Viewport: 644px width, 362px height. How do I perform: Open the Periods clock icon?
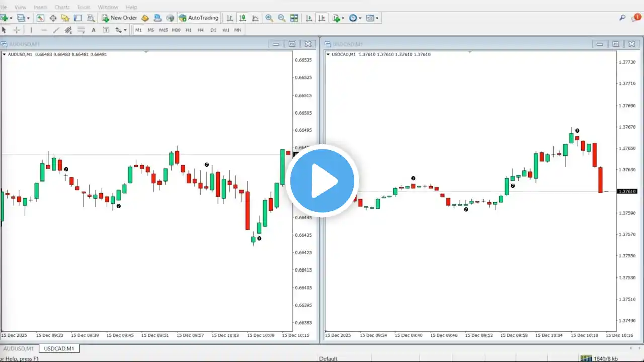click(x=353, y=18)
